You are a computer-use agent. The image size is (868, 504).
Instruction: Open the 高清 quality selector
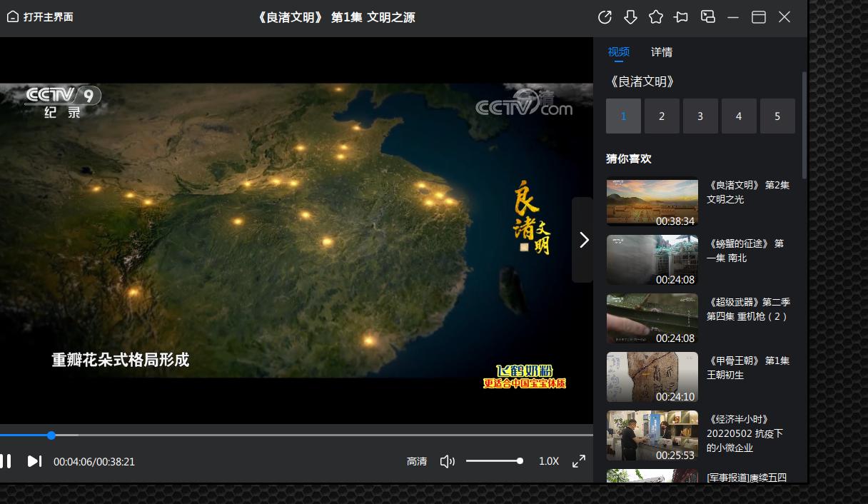click(418, 461)
